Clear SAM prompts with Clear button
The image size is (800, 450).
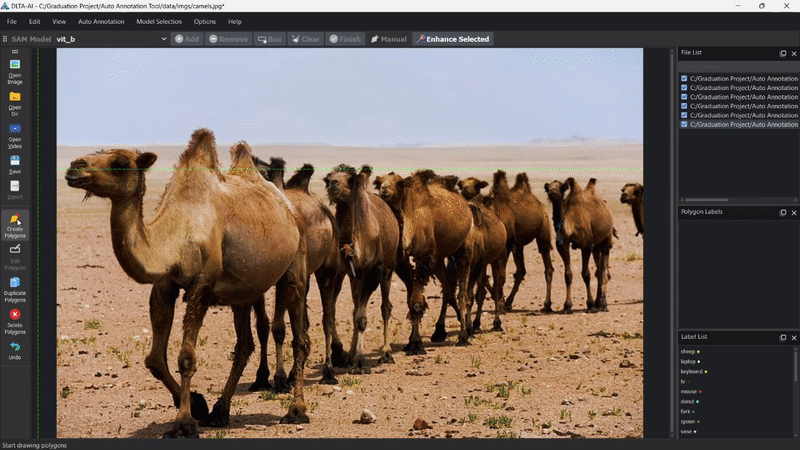(306, 39)
